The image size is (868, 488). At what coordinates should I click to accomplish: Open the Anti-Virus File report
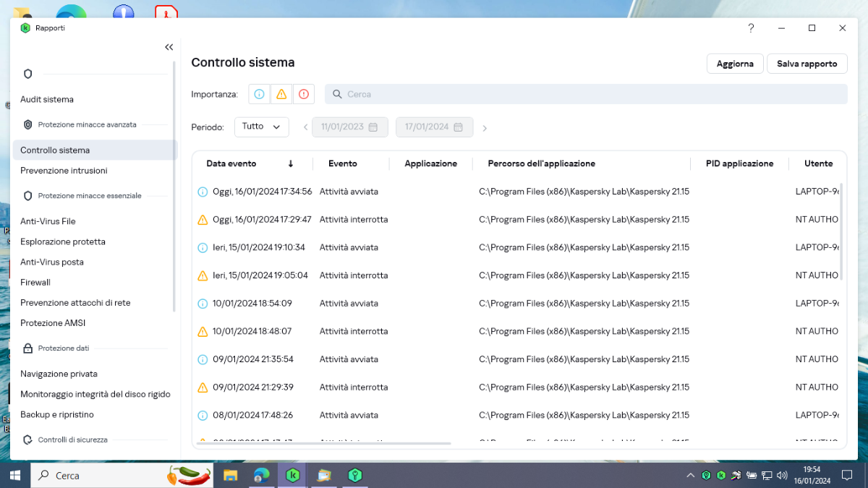pyautogui.click(x=48, y=221)
